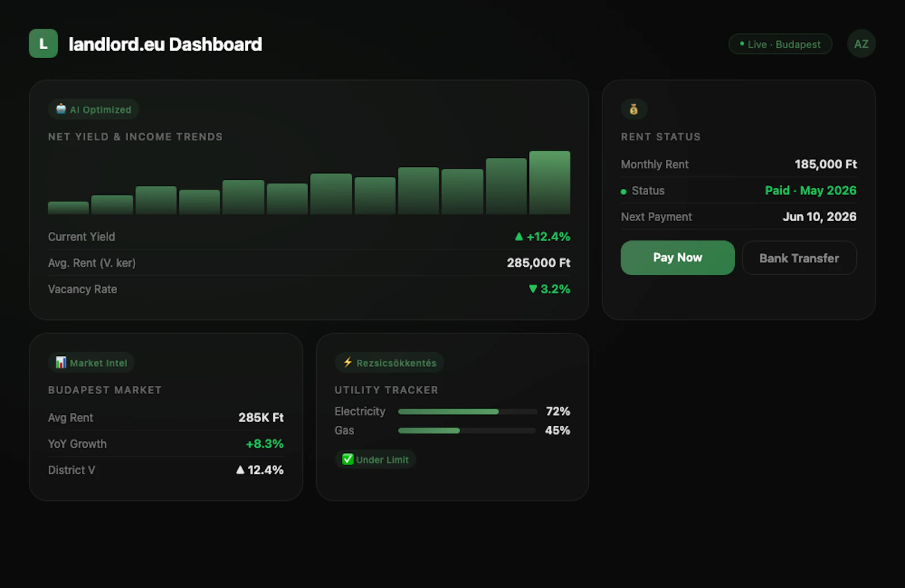905x588 pixels.
Task: Click the Next Payment label
Action: (x=656, y=217)
